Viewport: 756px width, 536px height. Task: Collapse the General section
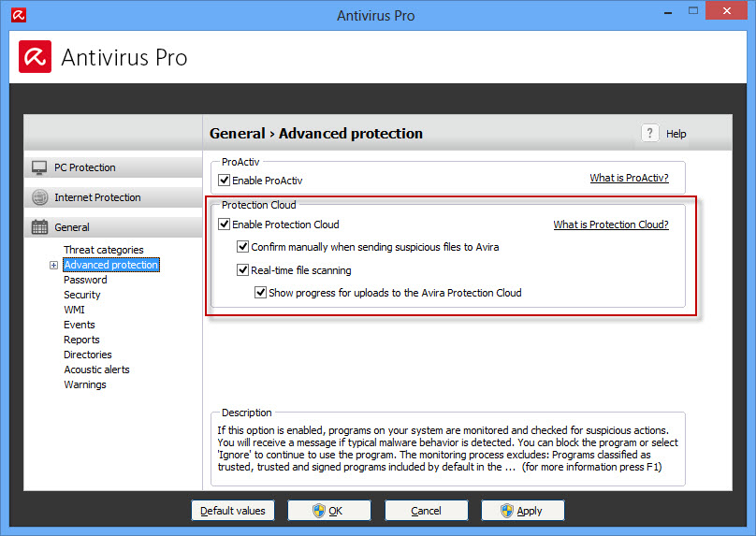(113, 227)
